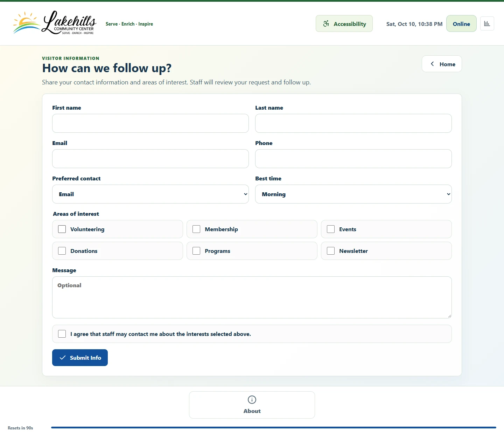Screen dimensions: 504x434
Task: Click the 'Serve · Enrich · Inspire' tagline
Action: coord(129,24)
